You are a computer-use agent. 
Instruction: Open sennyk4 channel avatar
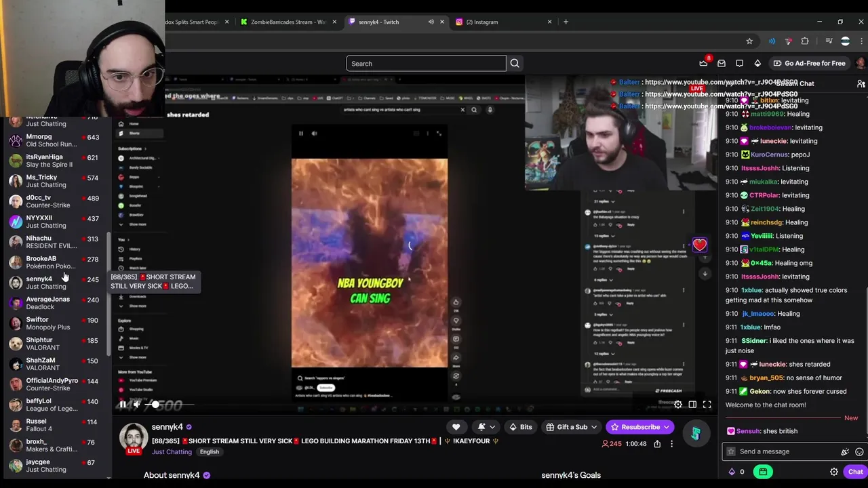[134, 438]
